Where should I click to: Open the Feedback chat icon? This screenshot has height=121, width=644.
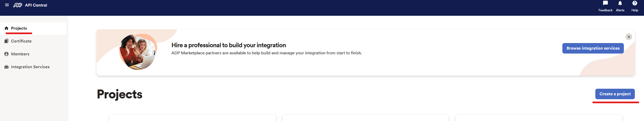pyautogui.click(x=605, y=3)
